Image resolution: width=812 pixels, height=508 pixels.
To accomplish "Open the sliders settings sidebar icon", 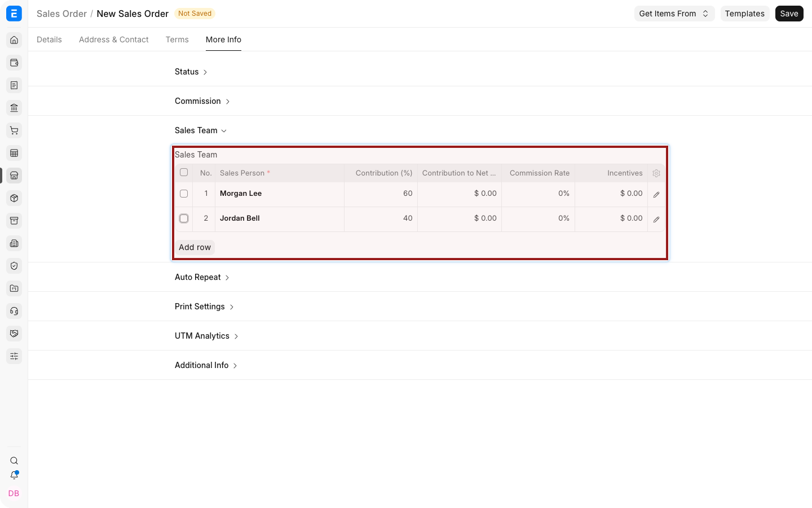I will click(x=14, y=356).
